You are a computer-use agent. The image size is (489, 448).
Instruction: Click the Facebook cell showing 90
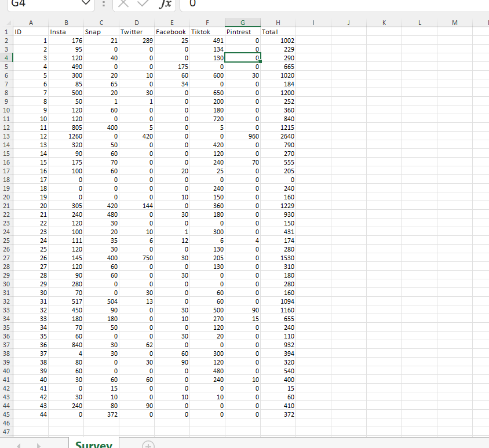tap(172, 363)
